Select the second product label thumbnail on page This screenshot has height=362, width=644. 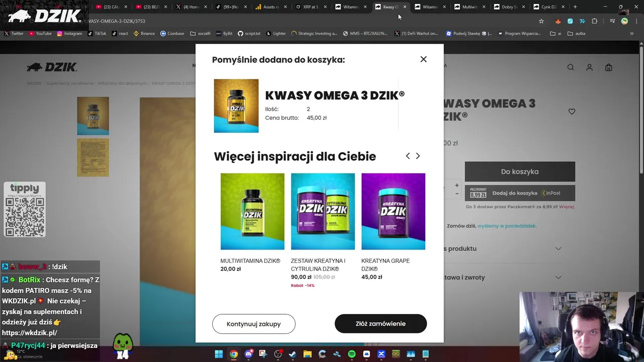tap(93, 157)
